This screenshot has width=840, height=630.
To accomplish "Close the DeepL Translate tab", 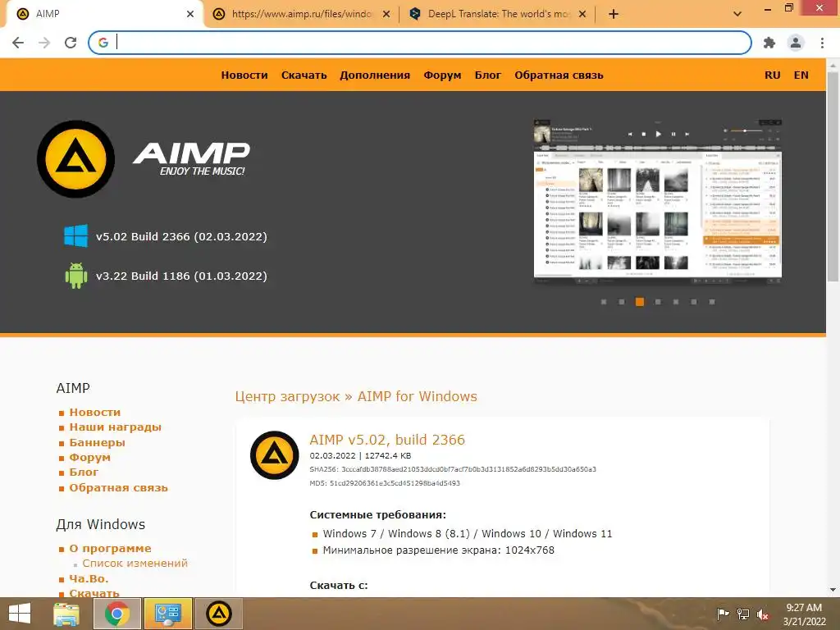I will pyautogui.click(x=583, y=14).
